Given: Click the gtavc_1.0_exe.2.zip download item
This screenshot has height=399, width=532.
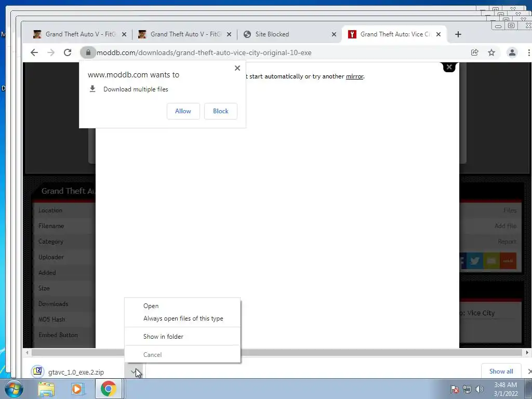Looking at the screenshot, I should 76,372.
